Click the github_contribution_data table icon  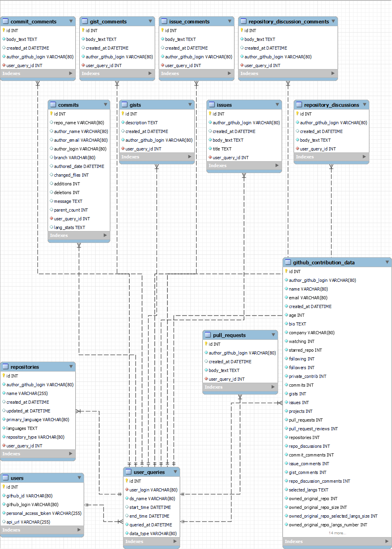pyautogui.click(x=288, y=262)
